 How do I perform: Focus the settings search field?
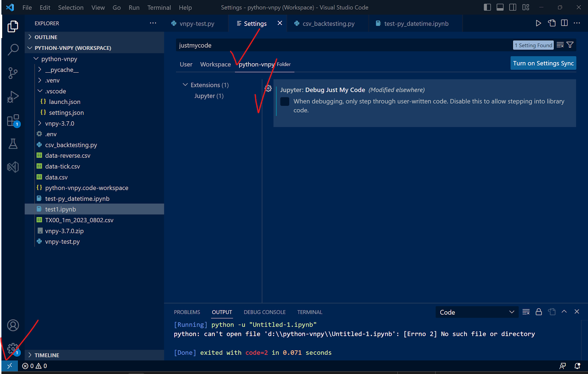pyautogui.click(x=344, y=45)
